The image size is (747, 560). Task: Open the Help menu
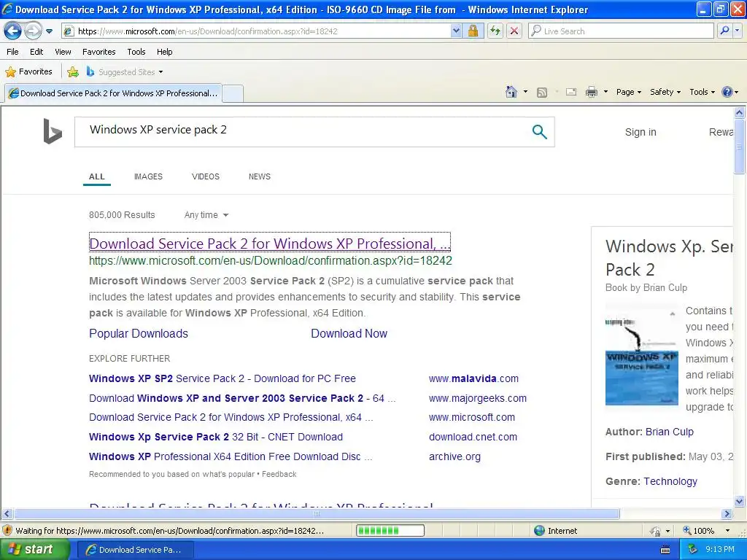[x=165, y=52]
